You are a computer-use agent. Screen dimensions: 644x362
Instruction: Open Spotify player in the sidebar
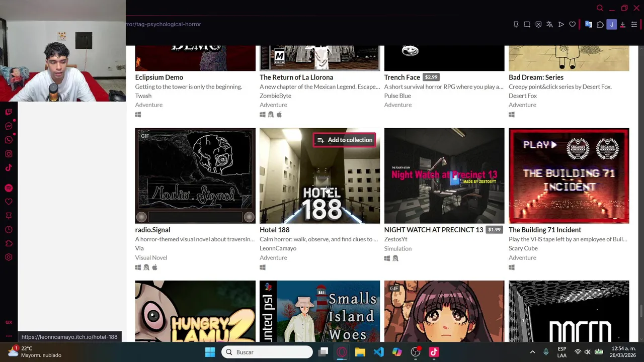[9, 188]
